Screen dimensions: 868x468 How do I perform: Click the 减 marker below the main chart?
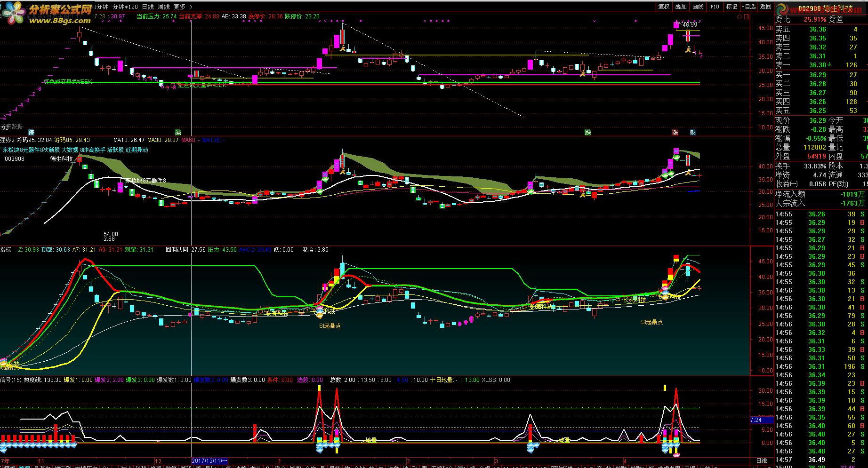[178, 132]
